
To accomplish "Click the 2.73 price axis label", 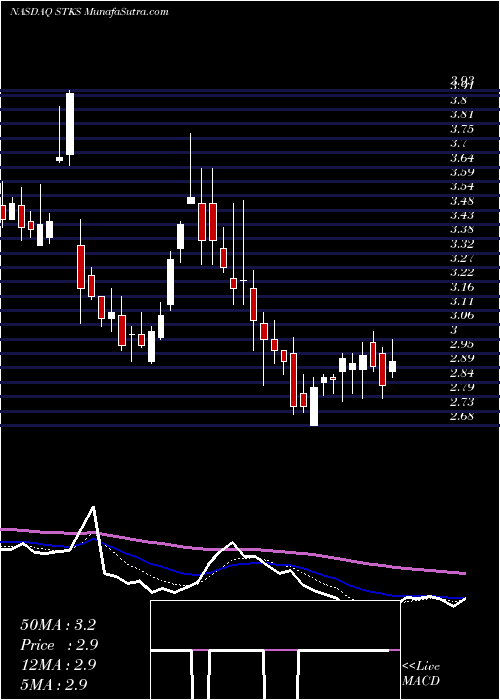I will [x=462, y=402].
